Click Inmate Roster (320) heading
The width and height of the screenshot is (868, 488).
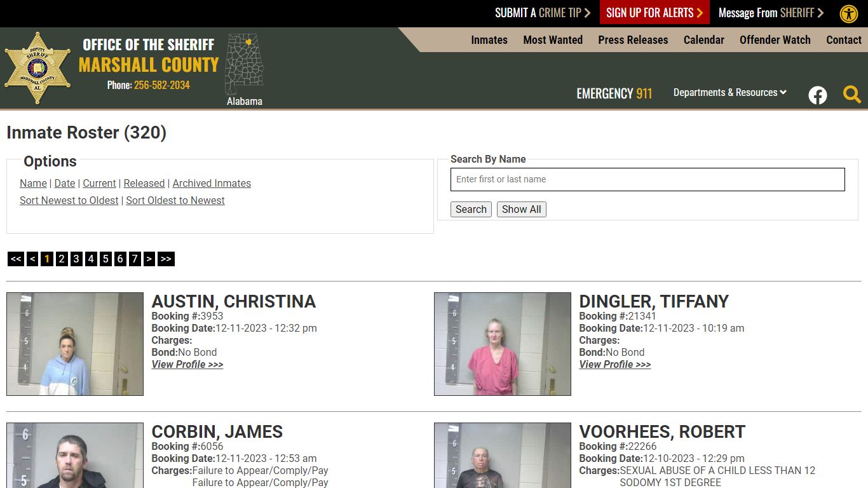click(86, 132)
